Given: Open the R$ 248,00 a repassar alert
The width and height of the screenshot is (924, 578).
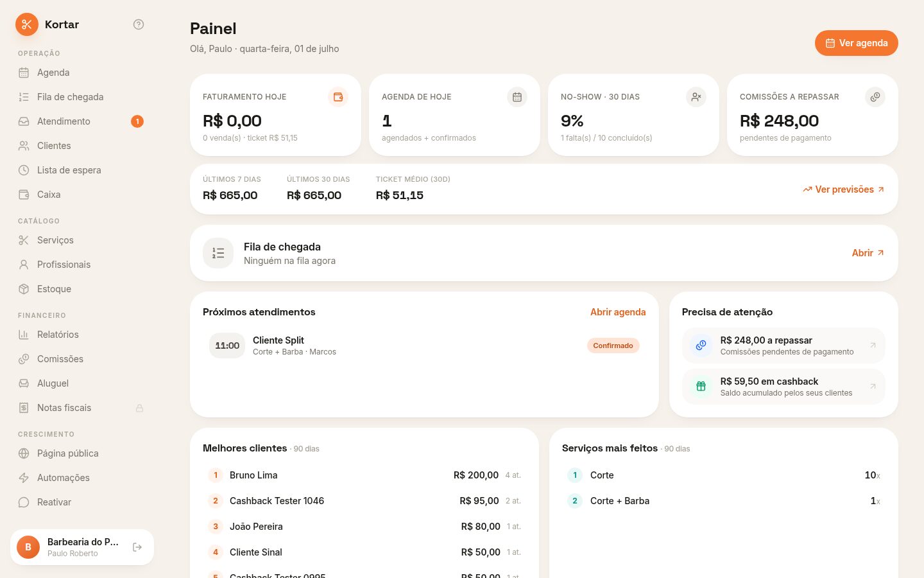Looking at the screenshot, I should pos(783,346).
